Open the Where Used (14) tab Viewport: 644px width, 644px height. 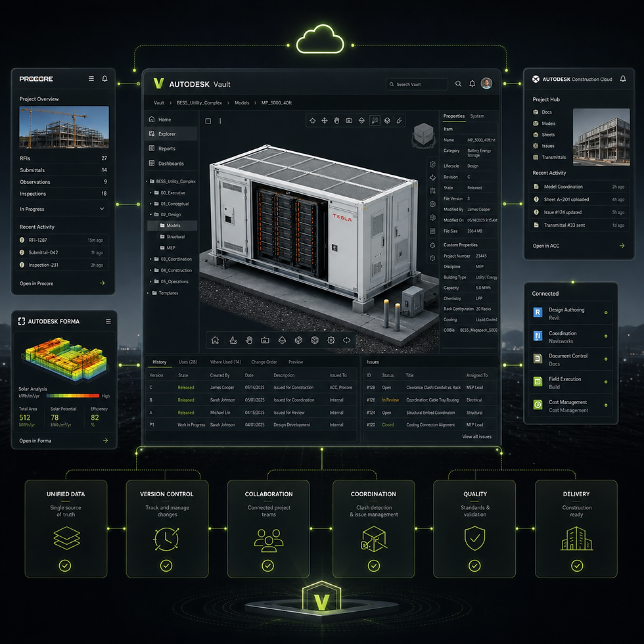click(x=225, y=362)
